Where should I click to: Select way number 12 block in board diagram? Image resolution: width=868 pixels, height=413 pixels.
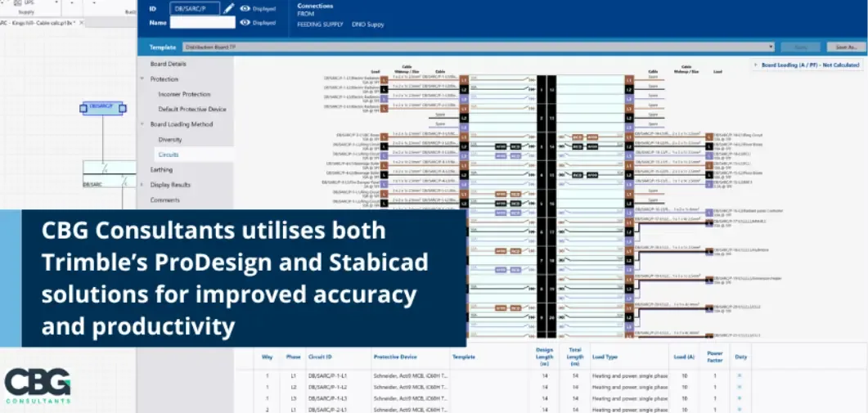551,88
